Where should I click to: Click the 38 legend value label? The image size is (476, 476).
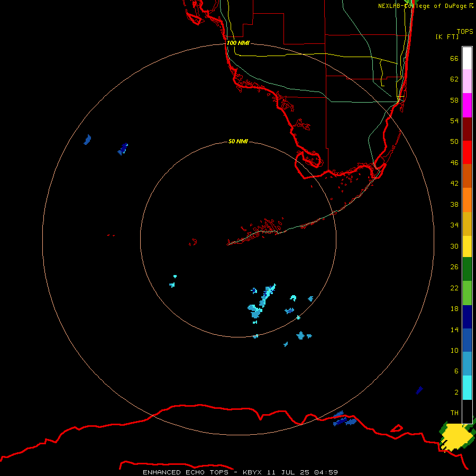(454, 204)
